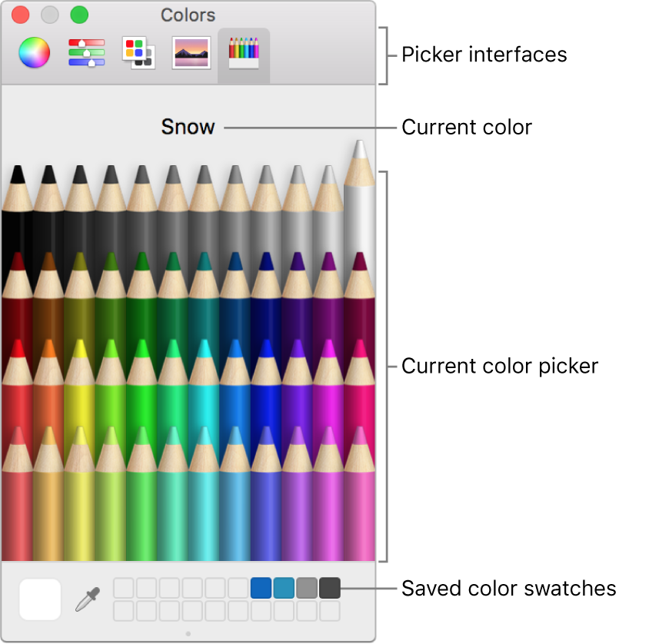Viewport: 669px width, 644px height.
Task: Click the large white current color well
Action: pos(40,599)
